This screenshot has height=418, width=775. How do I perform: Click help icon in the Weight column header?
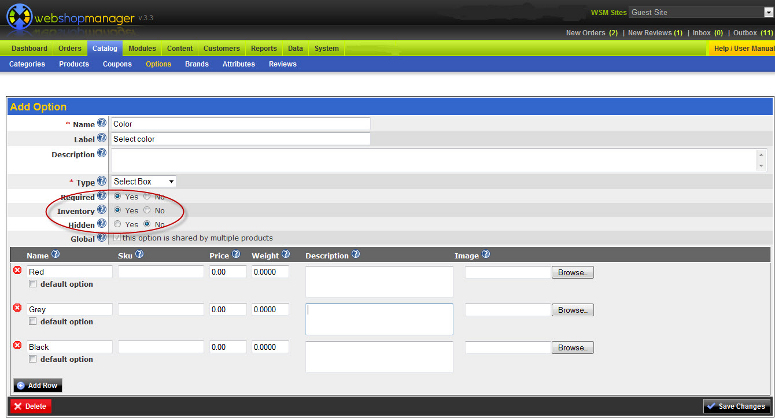tap(286, 254)
